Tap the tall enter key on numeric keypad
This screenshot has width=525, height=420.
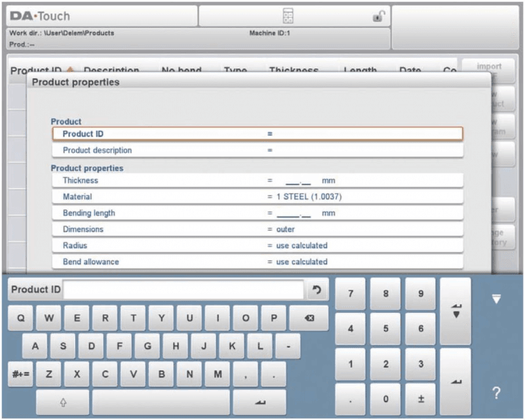coord(456,381)
